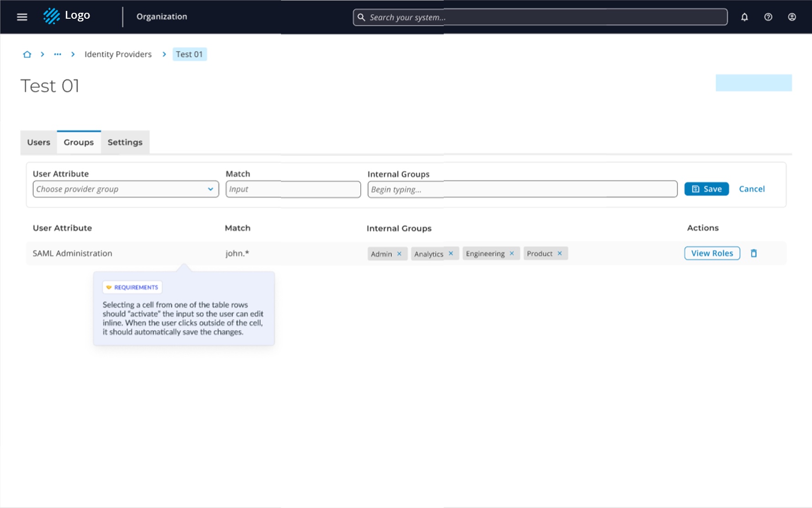Screen dimensions: 812x508
Task: Switch to the Users tab
Action: [x=39, y=142]
